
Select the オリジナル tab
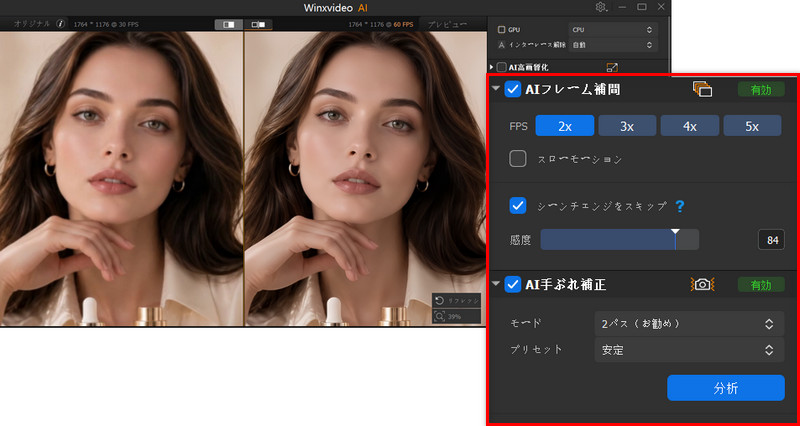[32, 23]
